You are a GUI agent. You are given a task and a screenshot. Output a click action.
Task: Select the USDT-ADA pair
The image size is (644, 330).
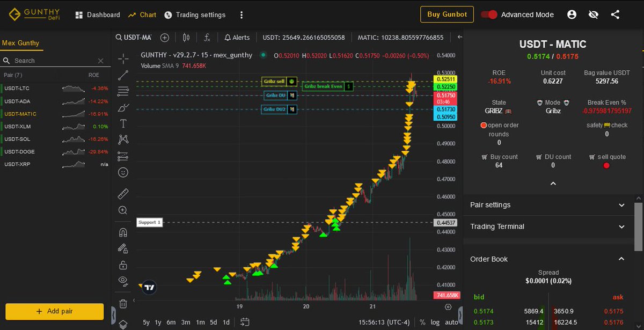56,101
